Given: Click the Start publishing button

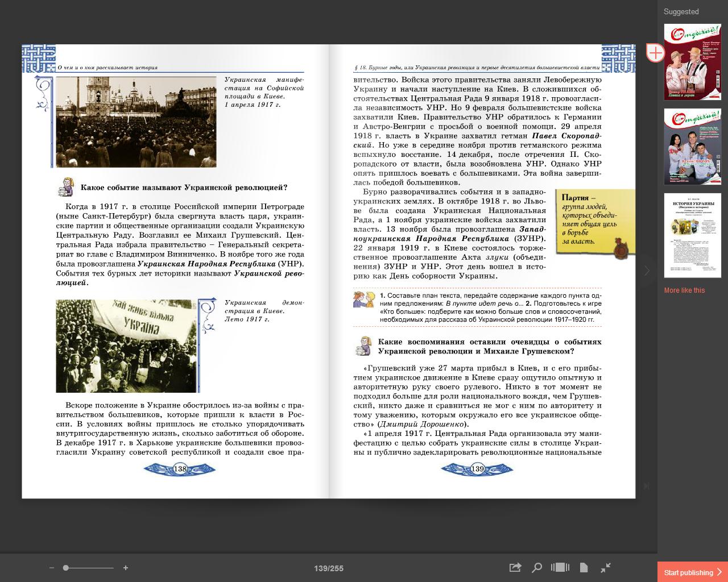Looking at the screenshot, I should (x=693, y=572).
